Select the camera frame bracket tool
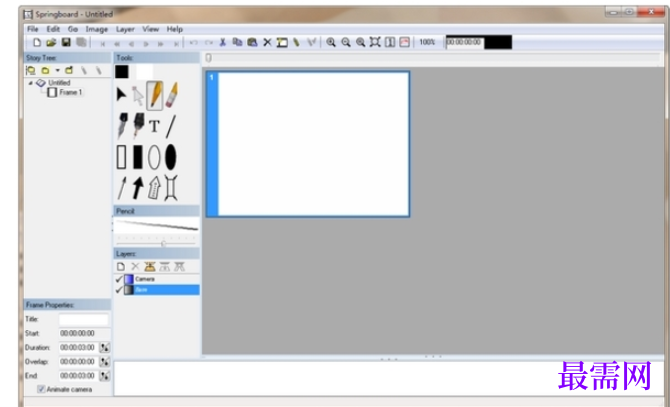Screen dimensions: 670x407 (170, 188)
